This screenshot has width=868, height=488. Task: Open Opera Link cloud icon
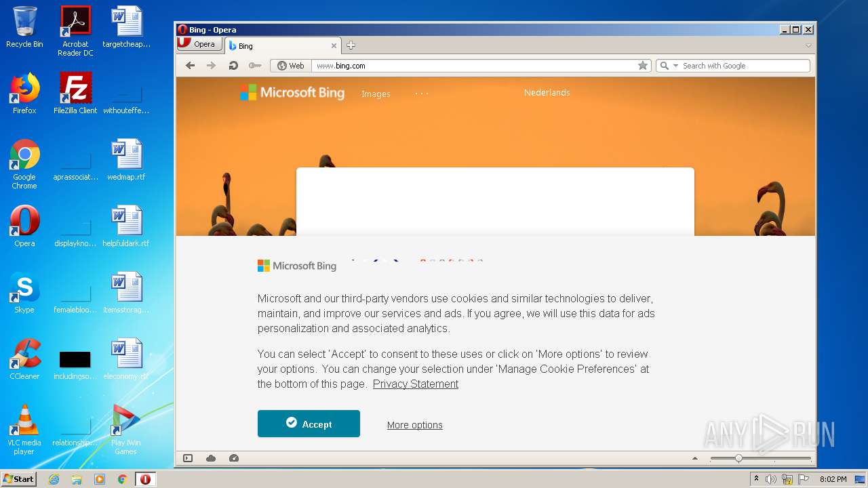click(211, 458)
